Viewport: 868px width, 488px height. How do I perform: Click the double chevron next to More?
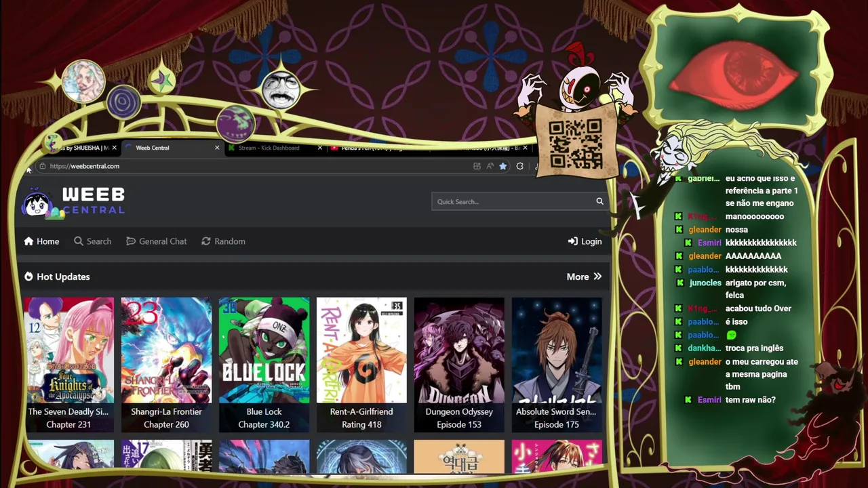[x=597, y=277]
